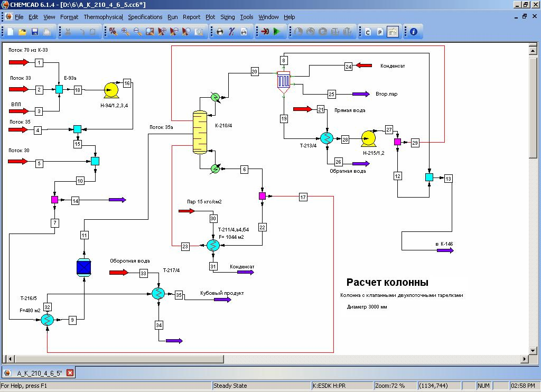Click the 'Поток 70 из К-33' label

[28, 50]
